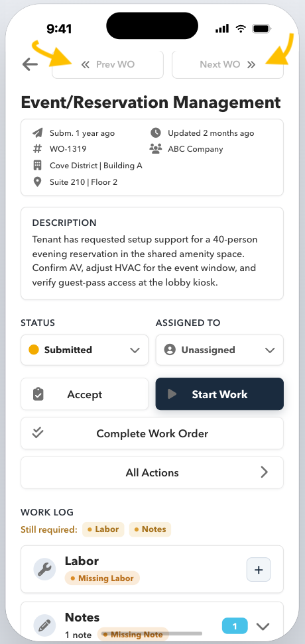Open the Submitted status dropdown

85,350
